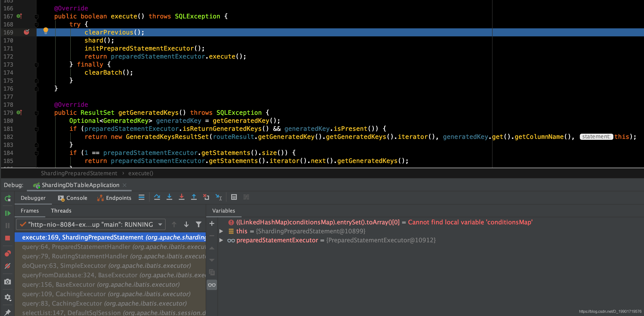Collapse the if block fold at line 184
Image resolution: width=644 pixels, height=316 pixels.
[36, 153]
